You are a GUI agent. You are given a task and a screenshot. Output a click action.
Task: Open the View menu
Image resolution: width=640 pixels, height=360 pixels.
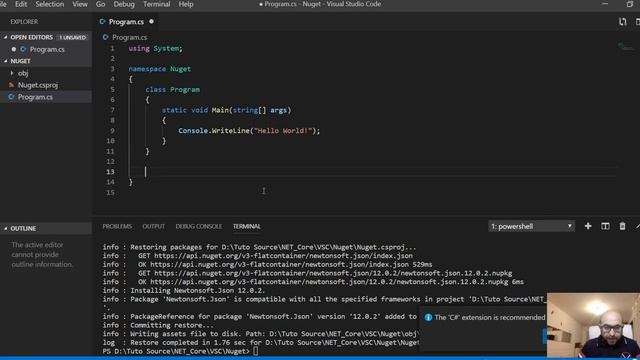pos(80,4)
